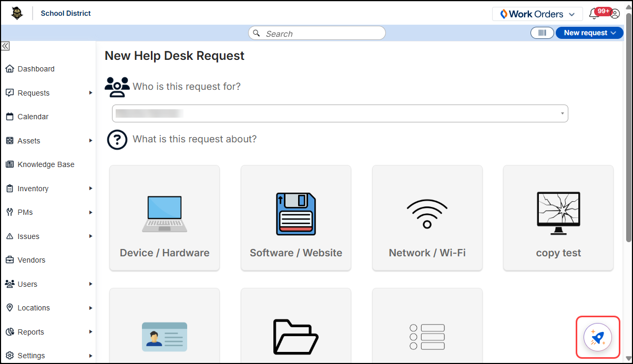The width and height of the screenshot is (633, 364).
Task: Click the floppy disk Software / Website icon
Action: tap(296, 214)
